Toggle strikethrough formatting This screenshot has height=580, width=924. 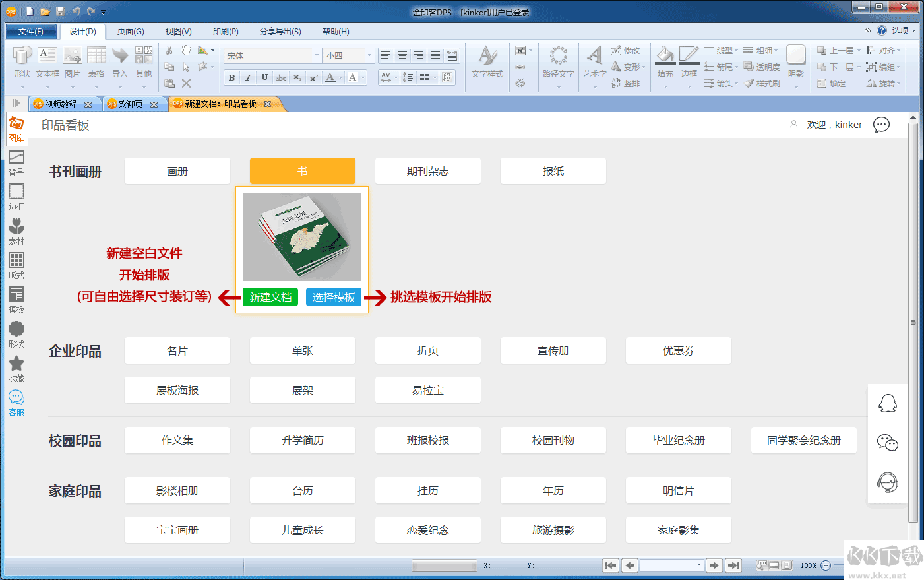pyautogui.click(x=281, y=77)
